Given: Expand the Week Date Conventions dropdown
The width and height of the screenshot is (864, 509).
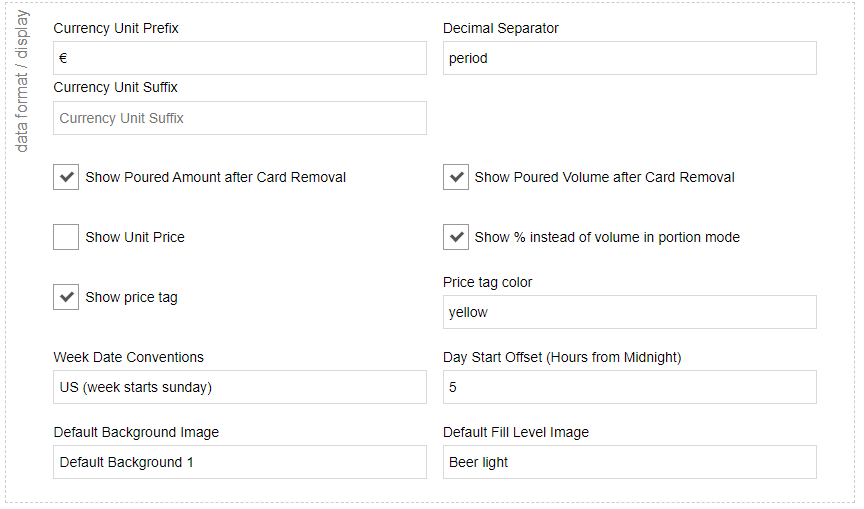Looking at the screenshot, I should pyautogui.click(x=239, y=387).
